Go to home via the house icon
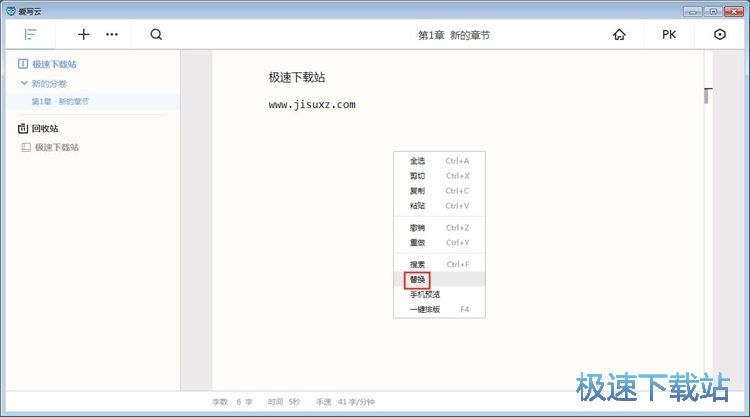The width and height of the screenshot is (750, 417). coord(619,34)
